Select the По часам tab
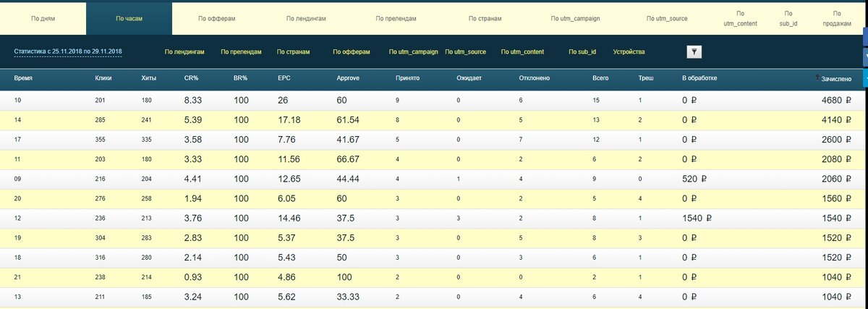The image size is (868, 309). coord(129,18)
